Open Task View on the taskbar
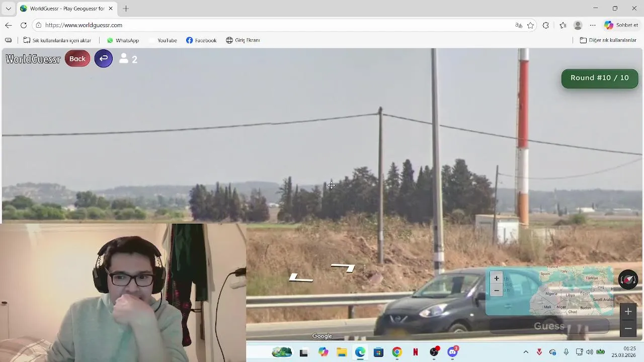The image size is (644, 362). [x=303, y=352]
